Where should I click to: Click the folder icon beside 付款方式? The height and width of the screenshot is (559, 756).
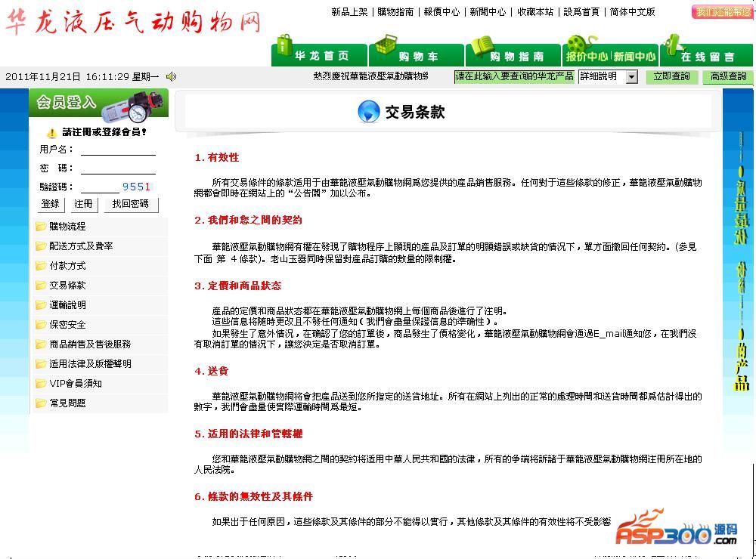click(x=41, y=266)
